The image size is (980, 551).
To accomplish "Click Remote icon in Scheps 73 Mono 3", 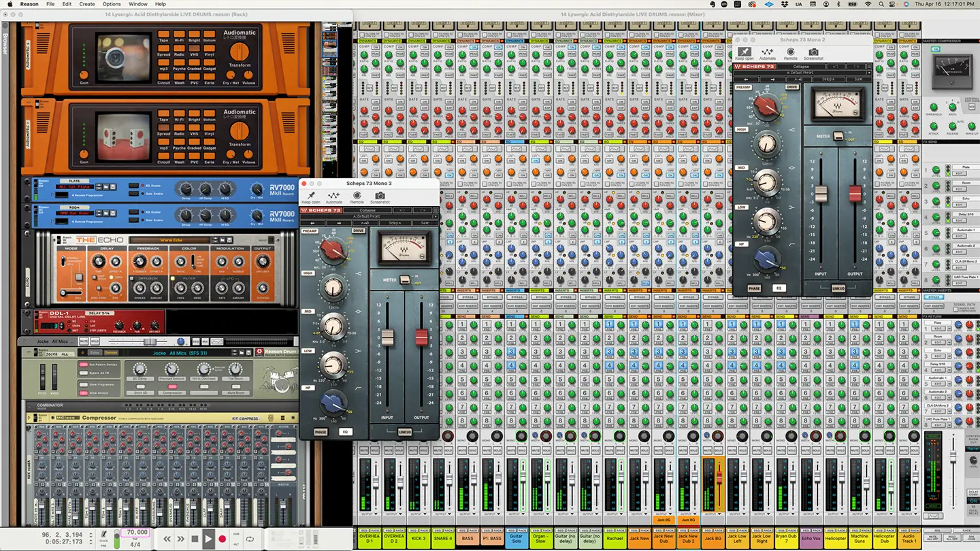I will pyautogui.click(x=357, y=196).
